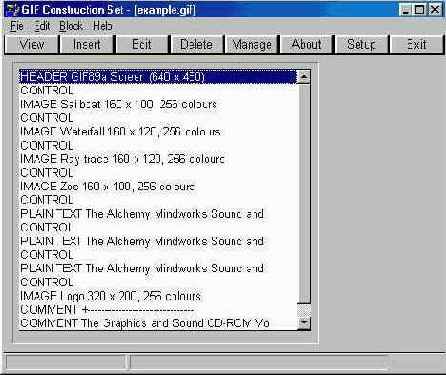Viewport: 446px width, 375px height.
Task: Select the IMAGE Logo 320 x 200 block
Action: coord(157,296)
